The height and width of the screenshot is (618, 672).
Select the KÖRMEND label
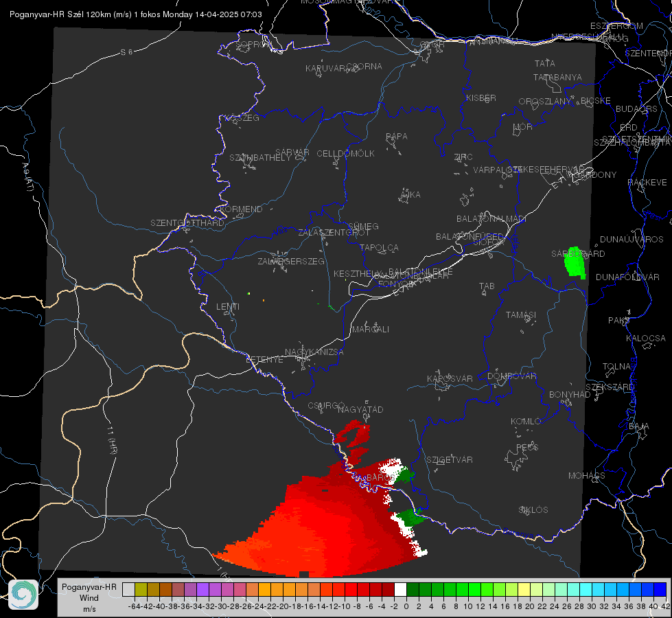point(241,209)
